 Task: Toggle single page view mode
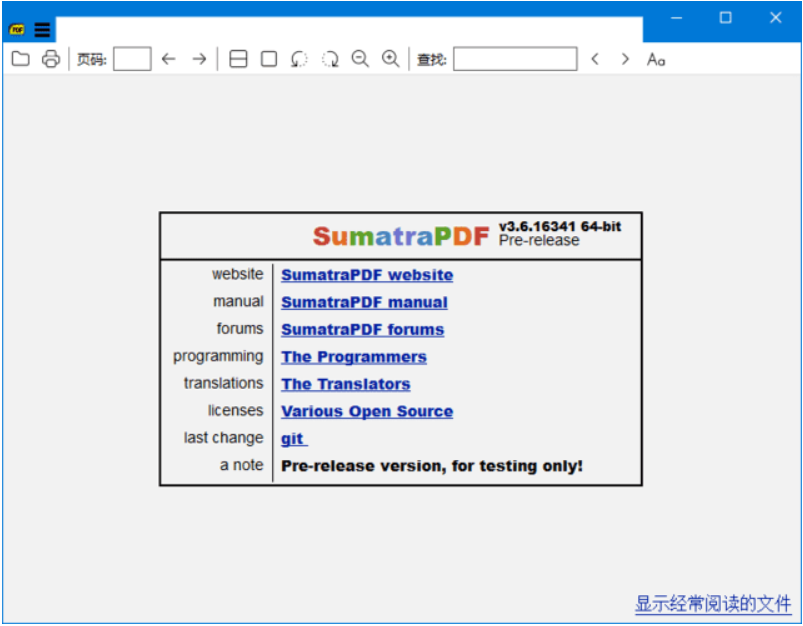[x=267, y=59]
